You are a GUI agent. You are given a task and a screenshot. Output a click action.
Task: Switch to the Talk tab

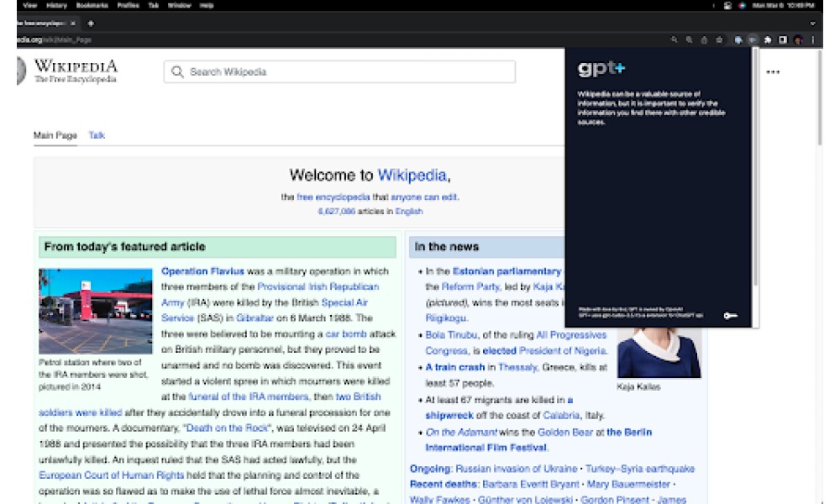pos(97,135)
